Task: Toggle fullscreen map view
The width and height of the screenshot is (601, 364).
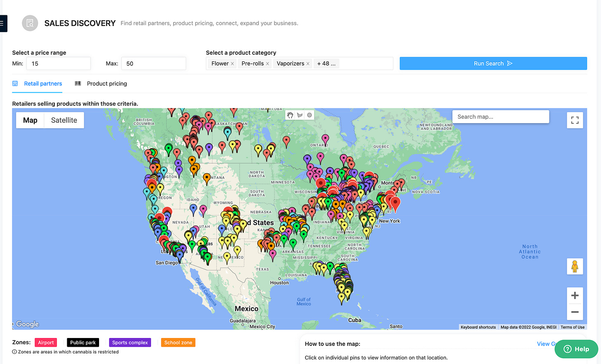Action: coord(575,120)
